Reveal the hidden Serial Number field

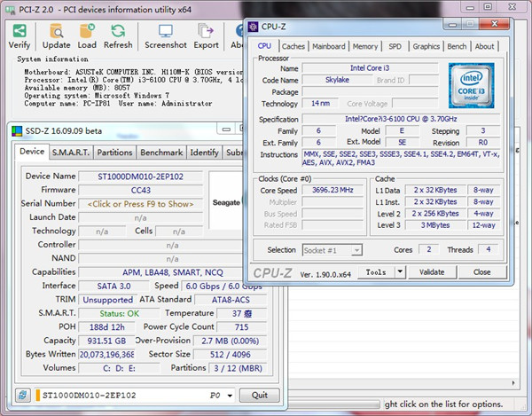pyautogui.click(x=140, y=203)
